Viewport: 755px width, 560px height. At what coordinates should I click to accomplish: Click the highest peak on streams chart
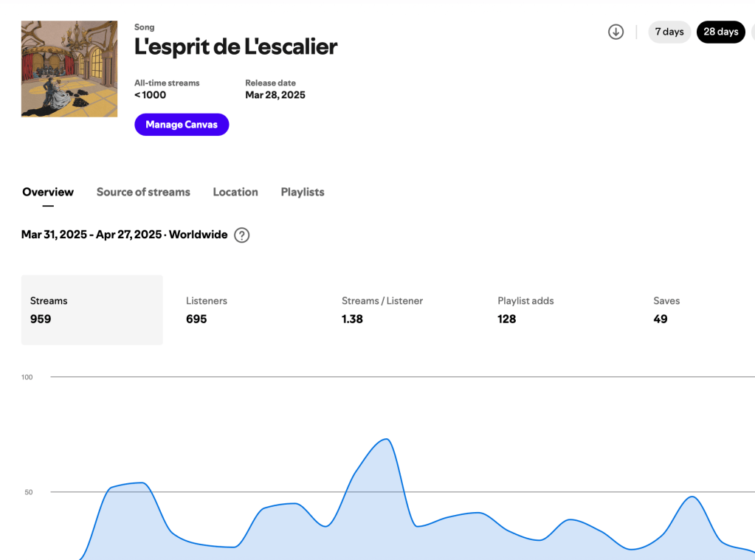click(386, 440)
